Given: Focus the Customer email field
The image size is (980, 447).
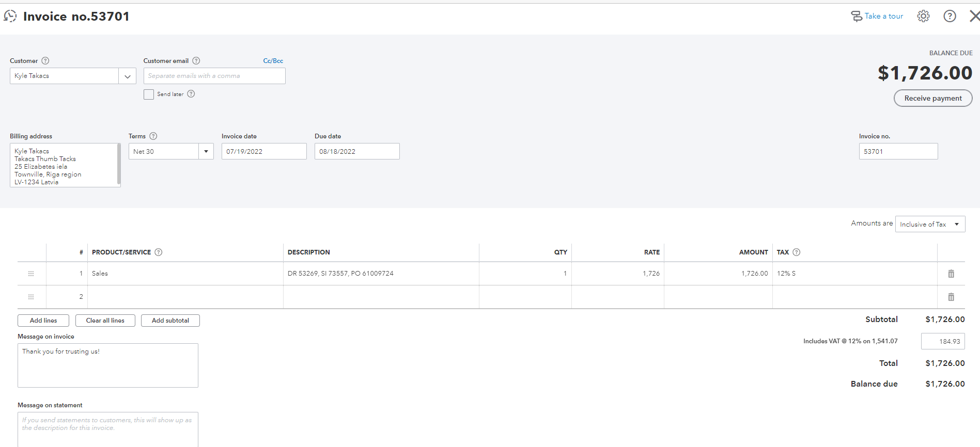Looking at the screenshot, I should coord(214,76).
